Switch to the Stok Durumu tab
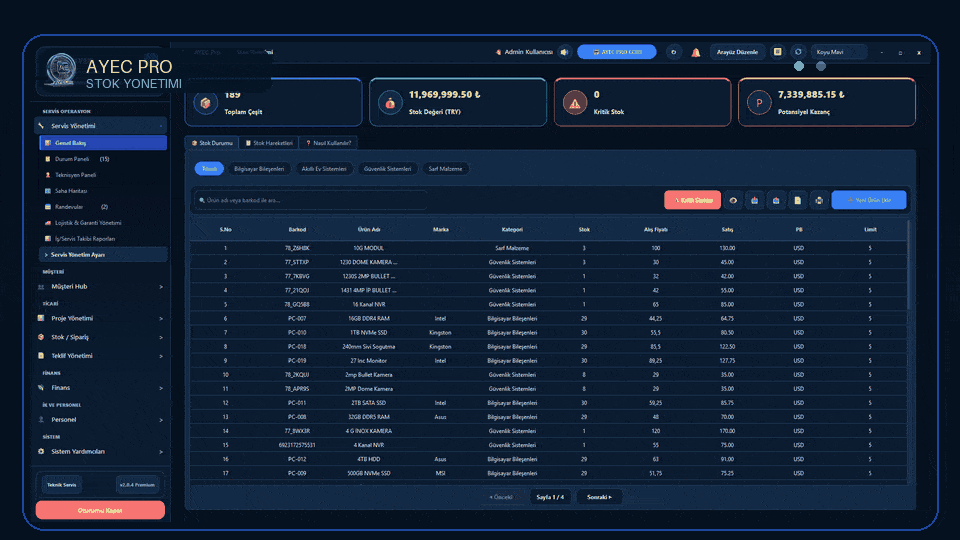 [212, 143]
